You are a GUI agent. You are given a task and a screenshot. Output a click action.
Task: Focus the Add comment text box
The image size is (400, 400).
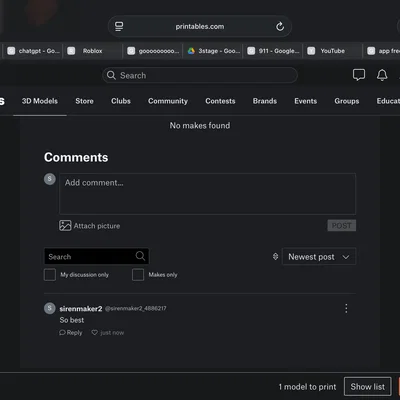[x=207, y=194]
